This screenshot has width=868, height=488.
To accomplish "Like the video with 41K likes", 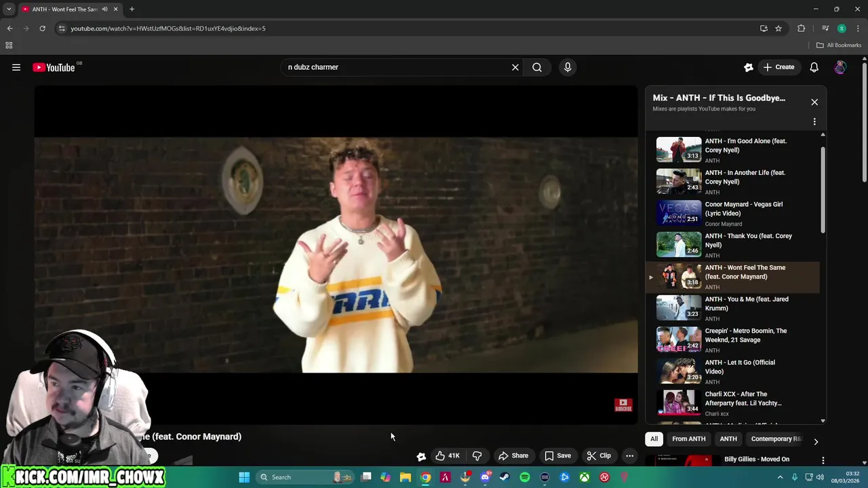I will pos(448,455).
